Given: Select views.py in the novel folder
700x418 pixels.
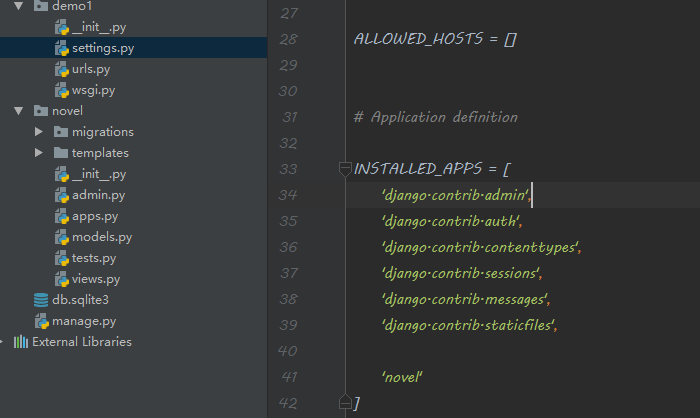Looking at the screenshot, I should coord(96,279).
